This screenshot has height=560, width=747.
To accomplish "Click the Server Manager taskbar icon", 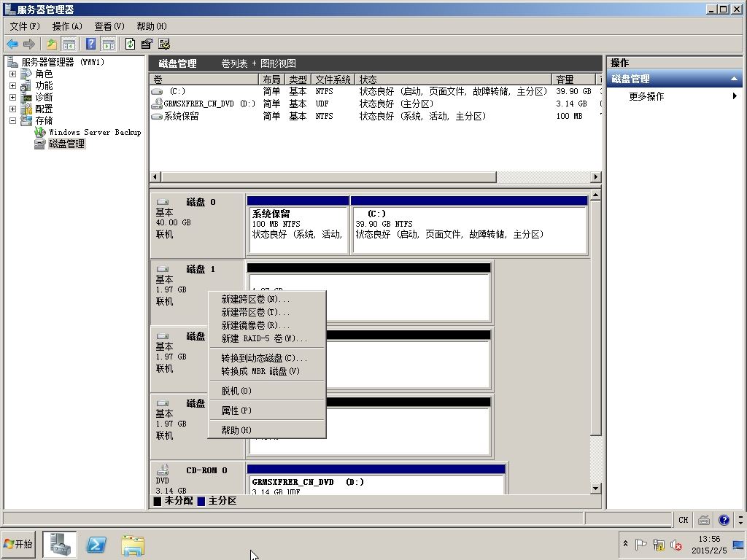I will coord(60,544).
